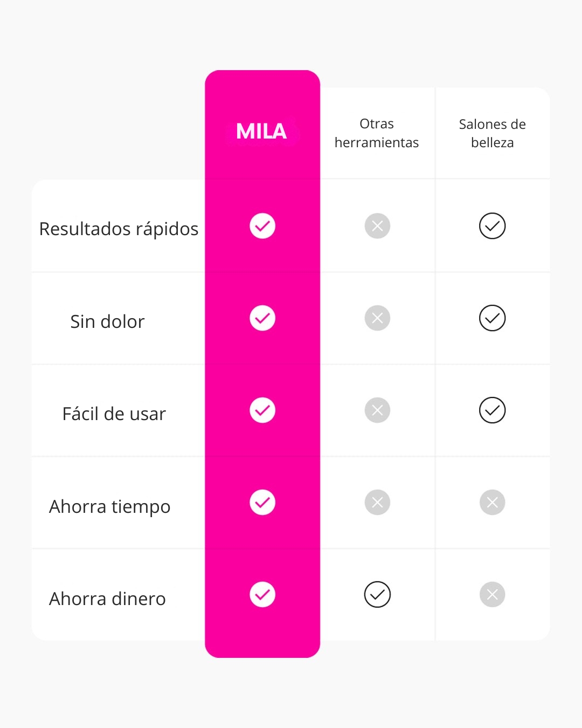Click the Salones de belleza checkmark for Sin dolor
The height and width of the screenshot is (728, 582).
point(493,318)
